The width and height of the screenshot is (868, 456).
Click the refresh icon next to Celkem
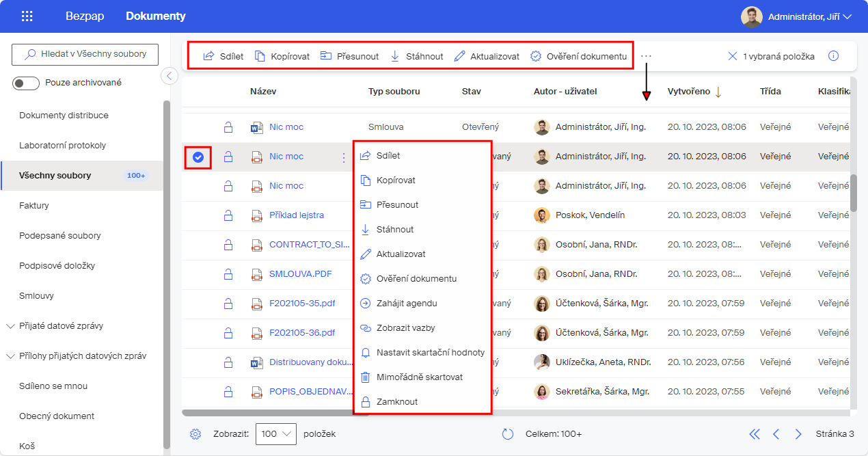pyautogui.click(x=507, y=434)
